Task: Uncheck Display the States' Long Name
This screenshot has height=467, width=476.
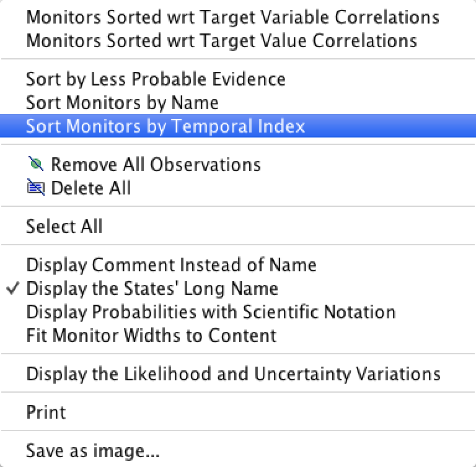Action: tap(238, 288)
